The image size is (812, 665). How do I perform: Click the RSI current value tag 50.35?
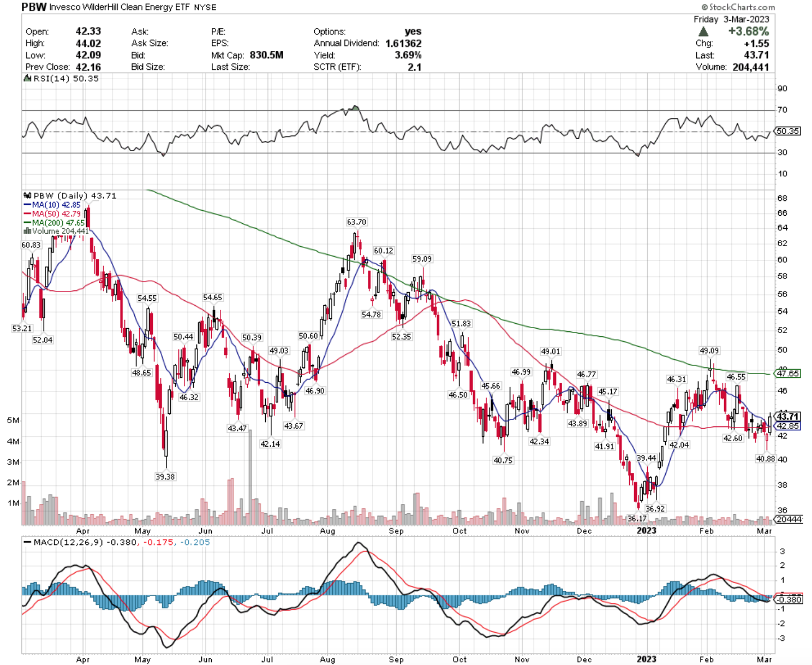(787, 131)
